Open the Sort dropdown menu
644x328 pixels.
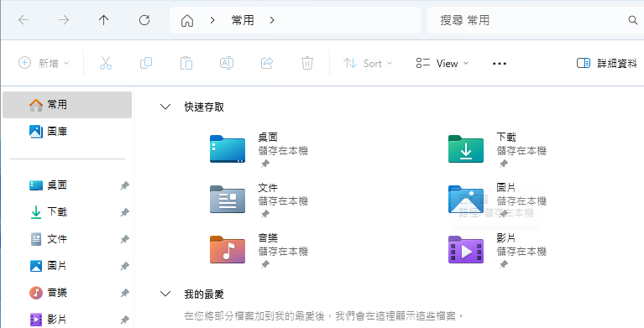[368, 63]
